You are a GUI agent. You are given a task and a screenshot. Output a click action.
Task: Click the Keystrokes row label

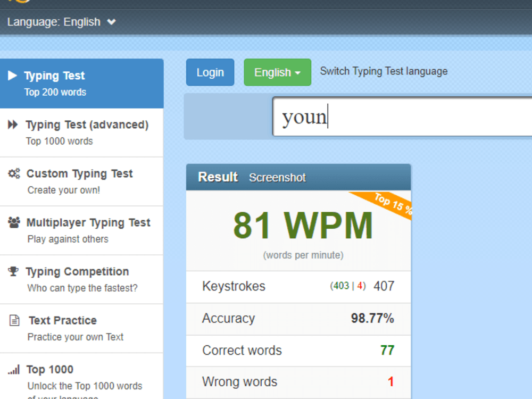pyautogui.click(x=234, y=286)
